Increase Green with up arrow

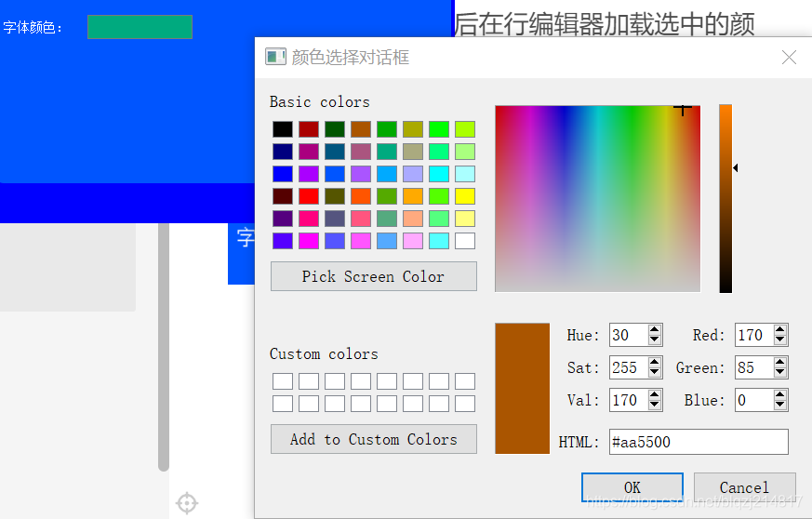point(780,363)
